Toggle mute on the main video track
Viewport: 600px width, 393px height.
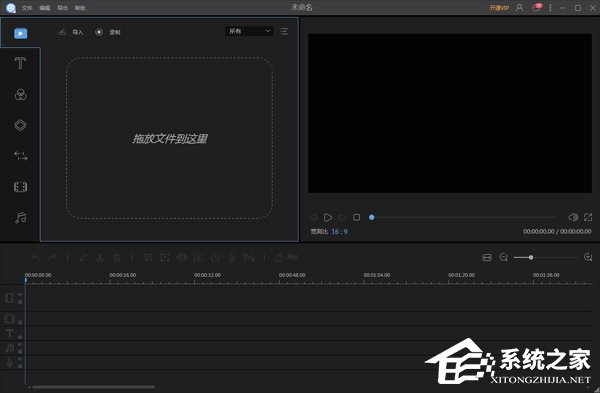(20, 295)
